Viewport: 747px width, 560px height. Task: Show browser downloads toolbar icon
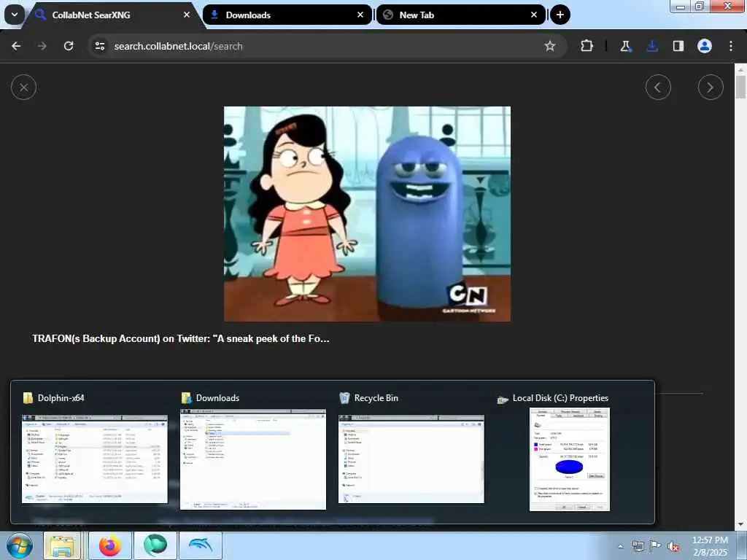point(652,46)
